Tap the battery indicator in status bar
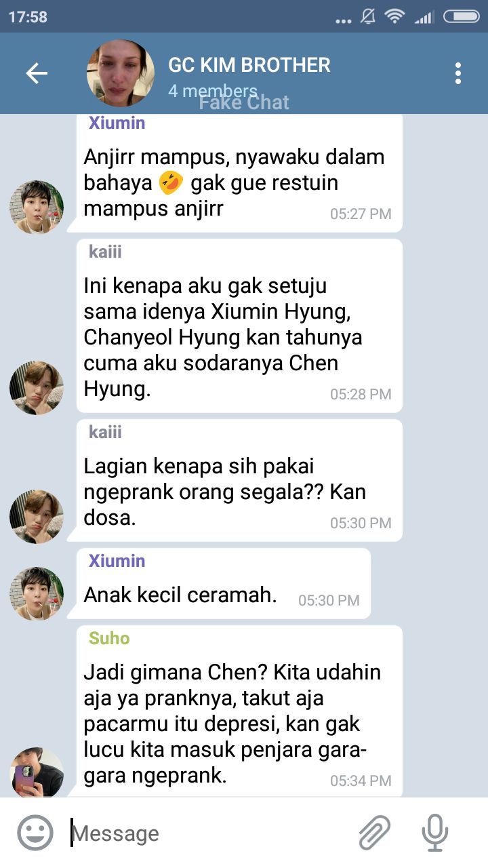Viewport: 488px width, 868px height. pos(462,17)
